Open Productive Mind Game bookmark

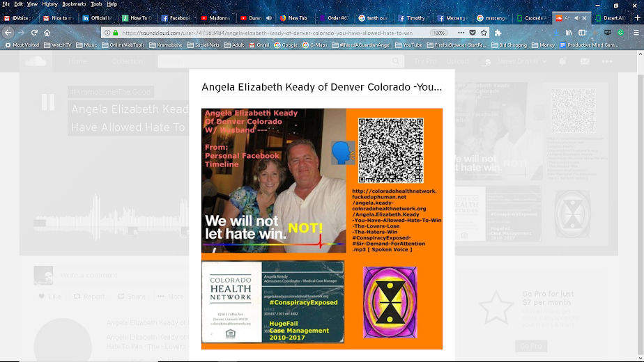[x=589, y=45]
